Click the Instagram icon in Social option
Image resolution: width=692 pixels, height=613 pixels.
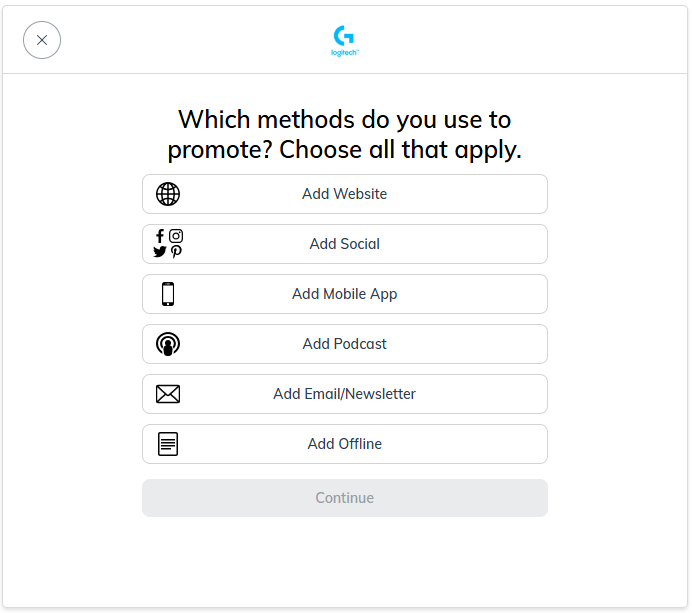click(176, 236)
